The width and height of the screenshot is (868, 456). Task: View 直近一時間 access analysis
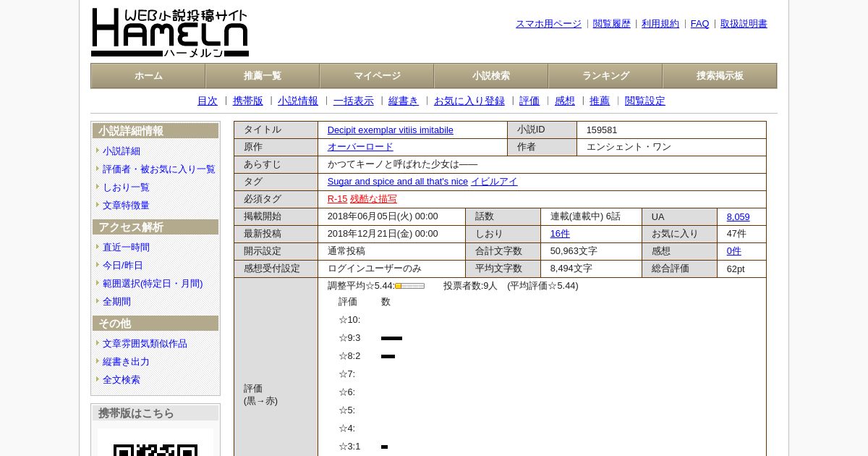point(126,248)
